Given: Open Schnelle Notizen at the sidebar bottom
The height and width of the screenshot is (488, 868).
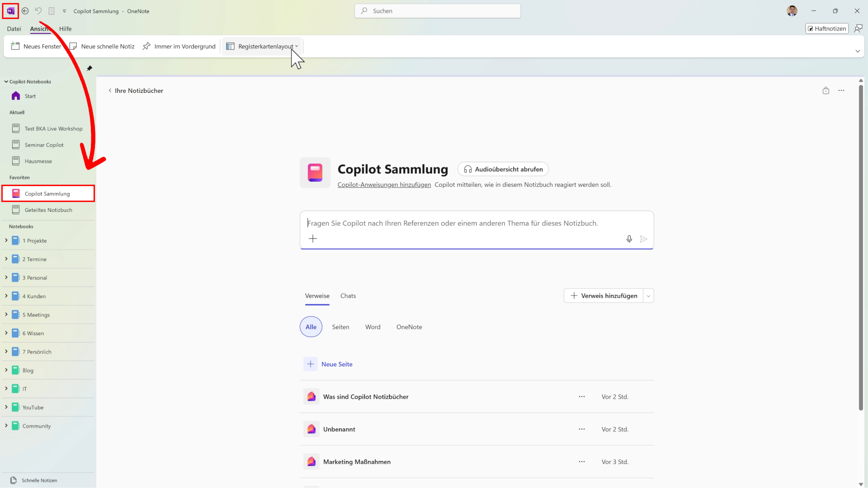Looking at the screenshot, I should click(40, 480).
